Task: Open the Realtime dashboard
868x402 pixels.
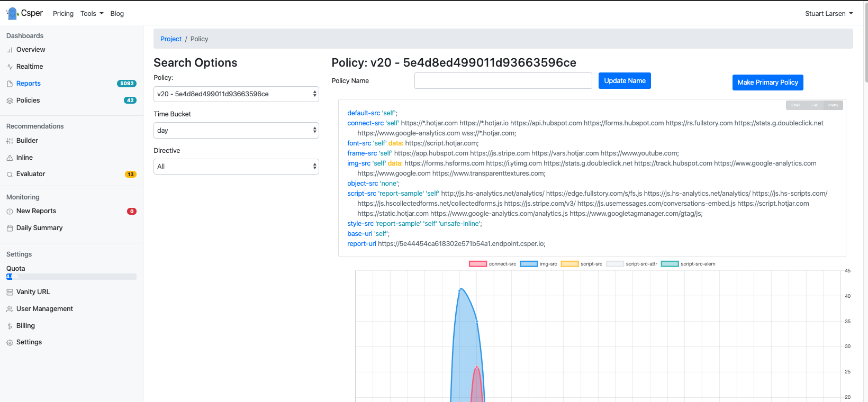Action: 30,67
